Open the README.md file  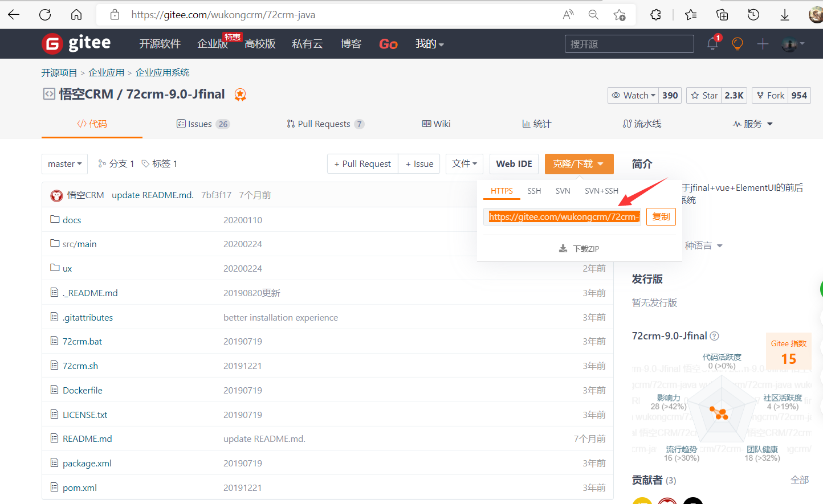tap(87, 439)
